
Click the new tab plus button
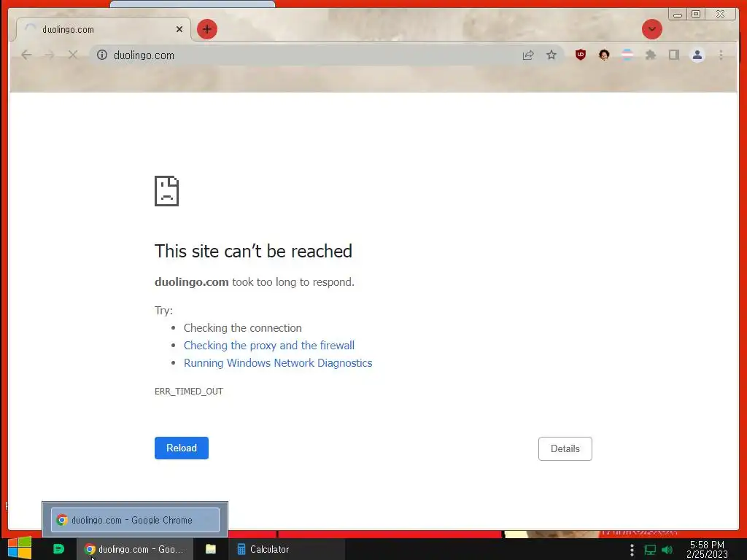[x=206, y=29]
